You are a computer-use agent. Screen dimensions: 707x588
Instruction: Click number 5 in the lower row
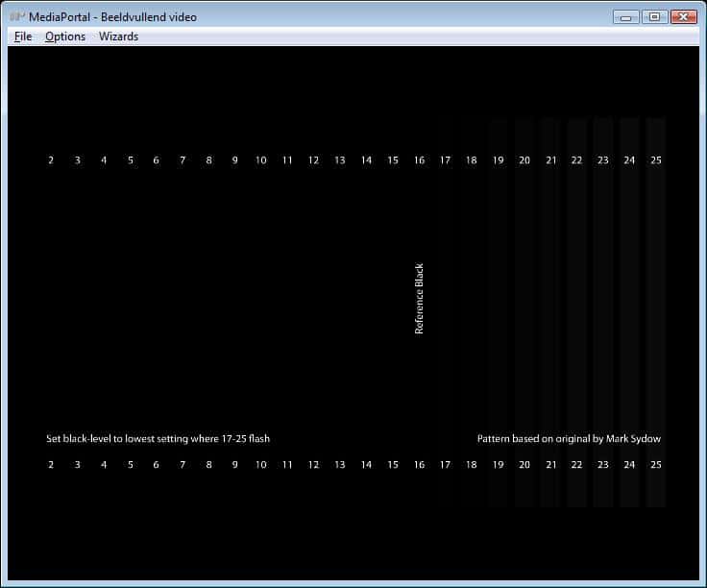pos(130,465)
